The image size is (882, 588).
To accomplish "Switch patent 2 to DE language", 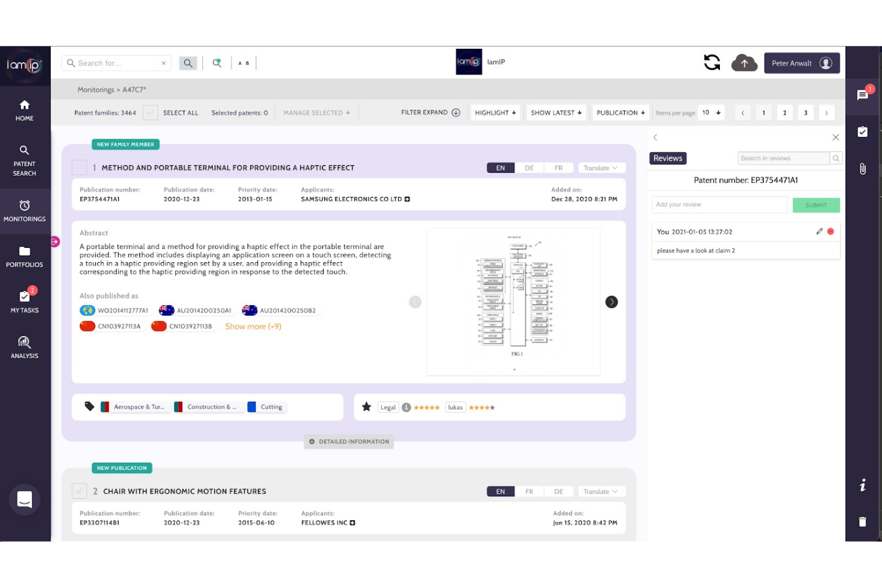I will 558,491.
